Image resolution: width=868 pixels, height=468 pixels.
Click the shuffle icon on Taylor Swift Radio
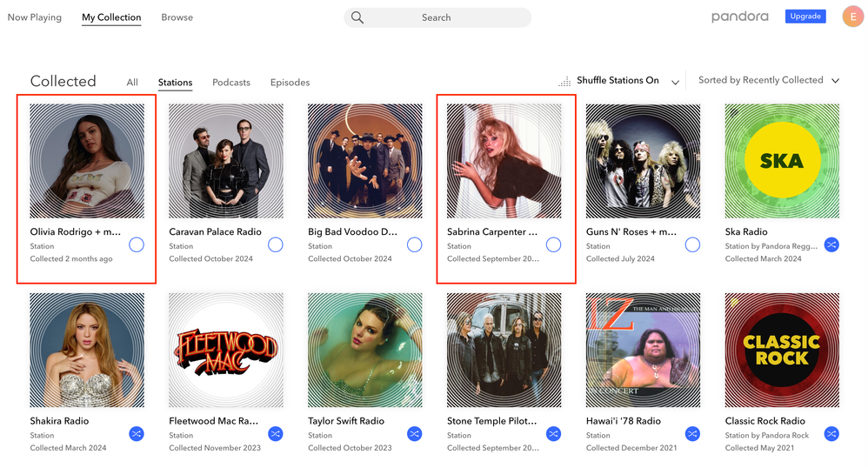[x=415, y=434]
